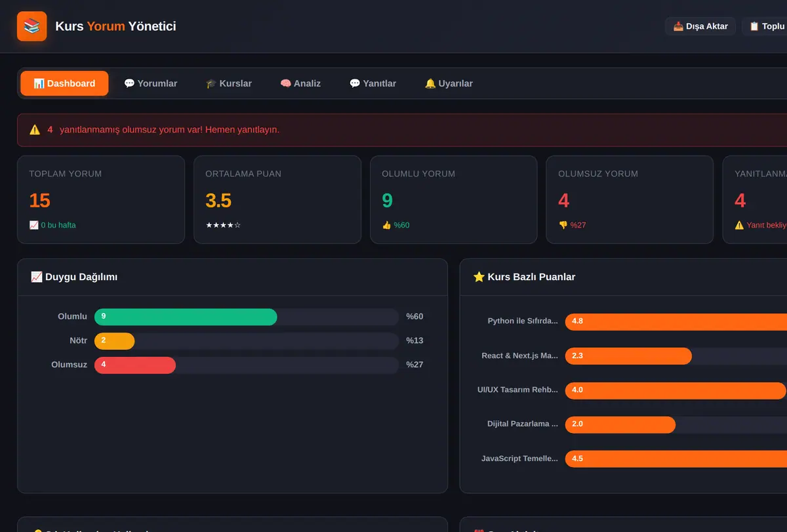
Task: Click the 'Kurs Yorum Yönetici' title
Action: coord(115,26)
